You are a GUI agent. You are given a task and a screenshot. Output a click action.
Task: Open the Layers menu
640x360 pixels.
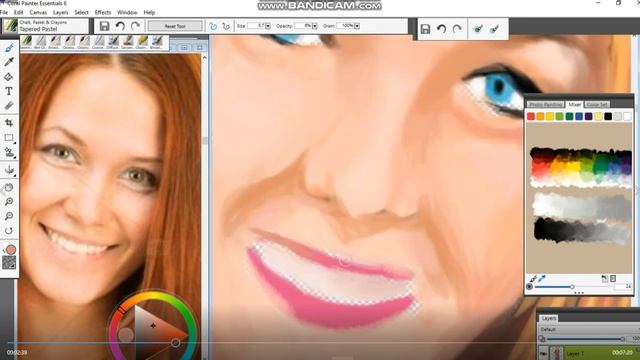point(60,13)
